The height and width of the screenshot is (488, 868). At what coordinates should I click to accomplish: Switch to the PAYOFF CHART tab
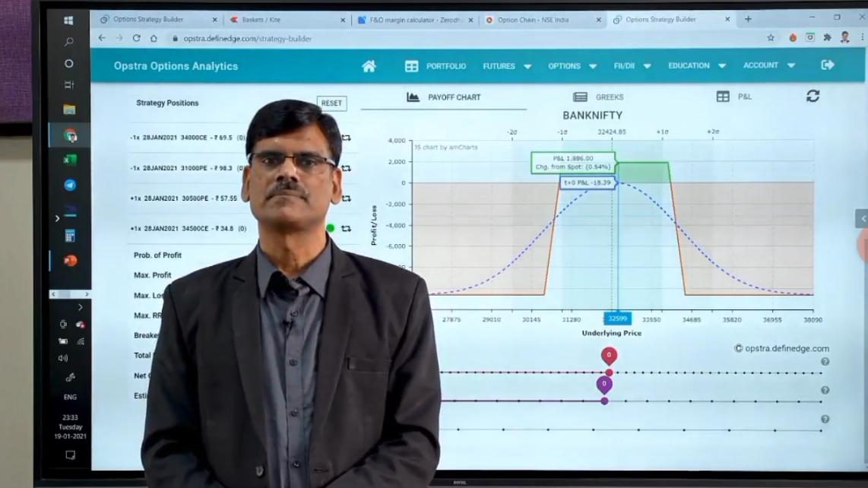[x=443, y=97]
